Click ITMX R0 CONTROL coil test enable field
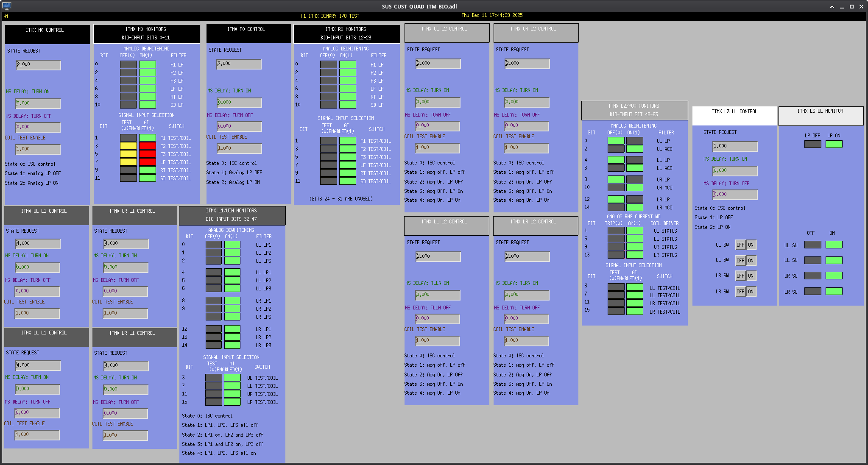This screenshot has height=465, width=868. (x=239, y=148)
